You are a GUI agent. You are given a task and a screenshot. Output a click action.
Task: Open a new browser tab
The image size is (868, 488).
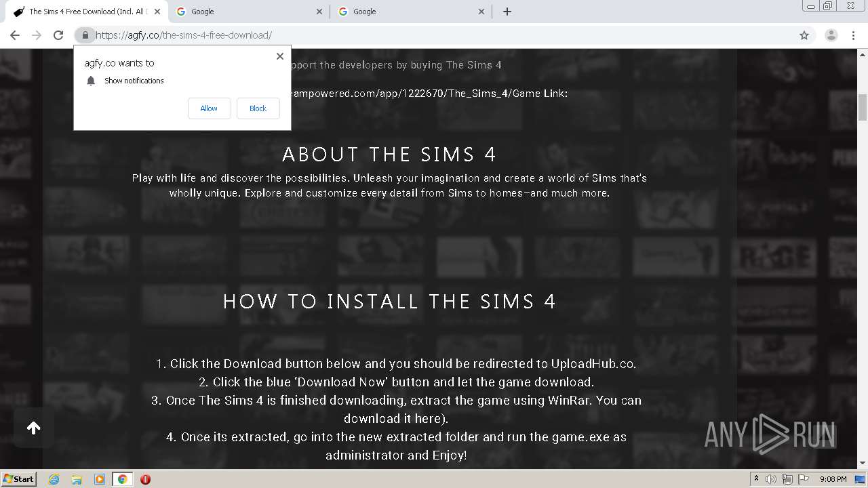click(x=507, y=12)
